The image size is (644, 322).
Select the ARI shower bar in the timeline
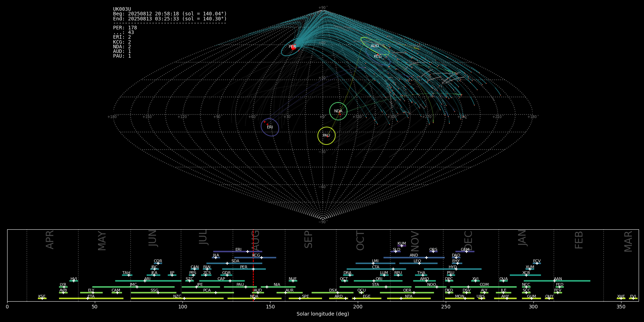(148, 281)
